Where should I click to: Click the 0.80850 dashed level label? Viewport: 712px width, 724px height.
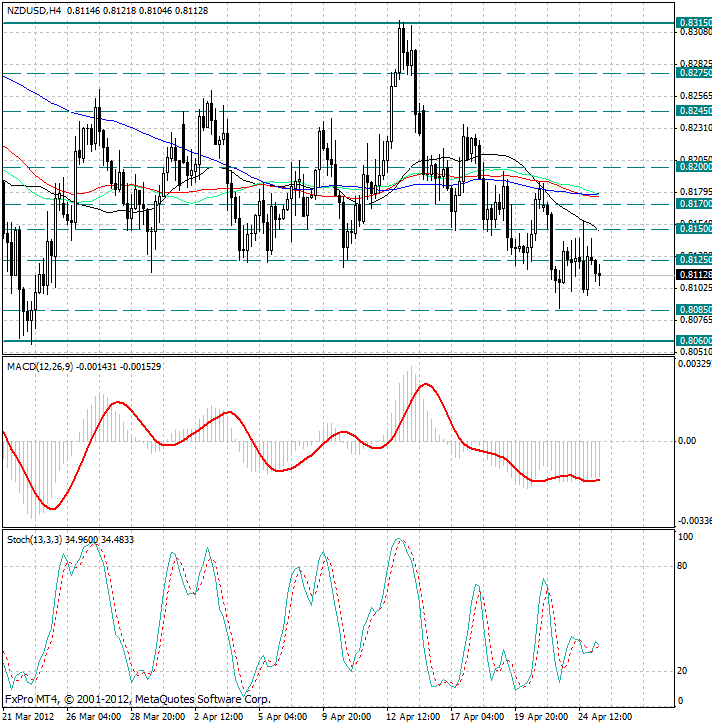coord(693,310)
